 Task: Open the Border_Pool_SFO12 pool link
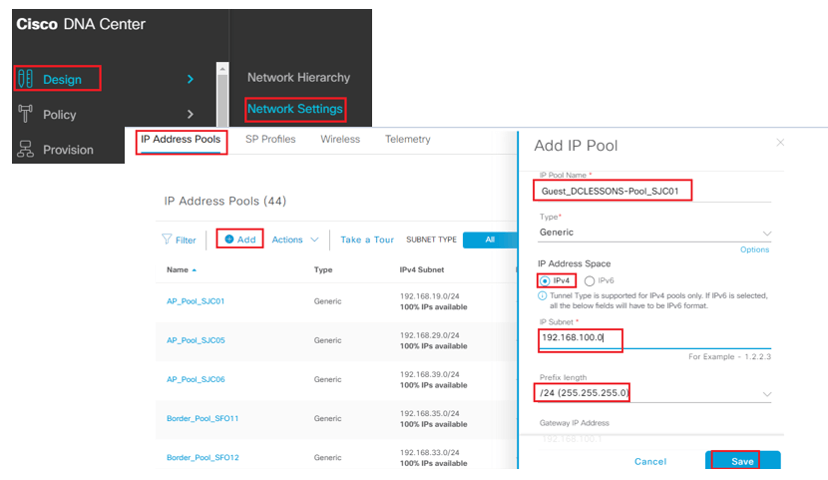pos(202,458)
